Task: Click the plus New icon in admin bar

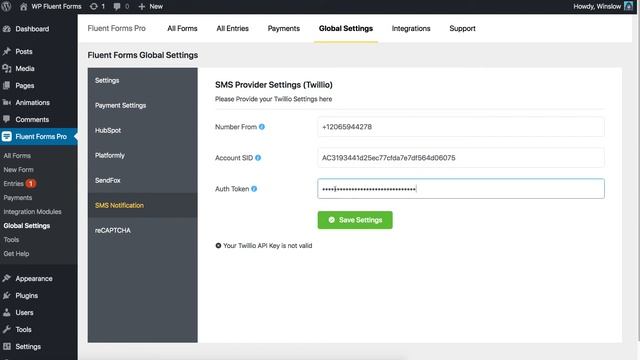Action: tap(142, 6)
